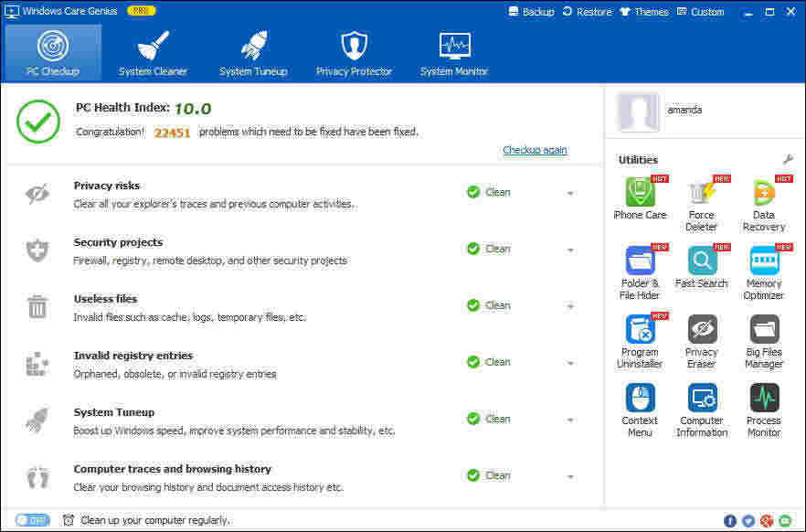Viewport: 806px width, 532px height.
Task: Launch the Context Menu utility
Action: (x=640, y=410)
